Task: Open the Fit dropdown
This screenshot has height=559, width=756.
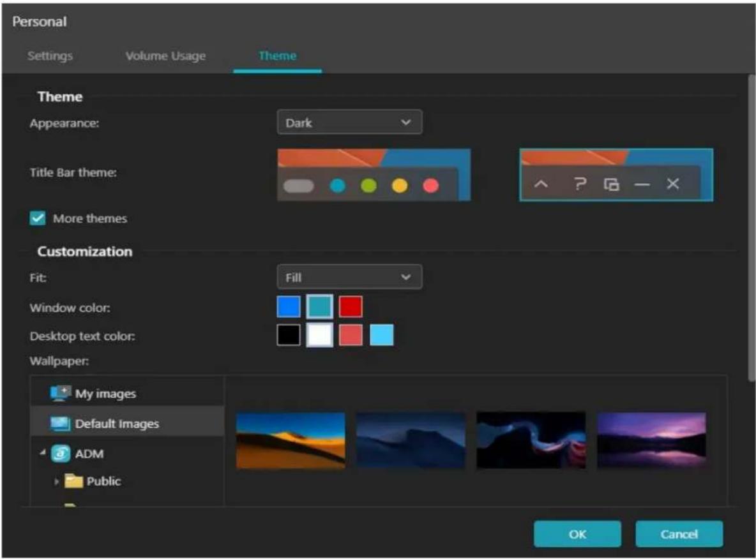Action: [349, 278]
